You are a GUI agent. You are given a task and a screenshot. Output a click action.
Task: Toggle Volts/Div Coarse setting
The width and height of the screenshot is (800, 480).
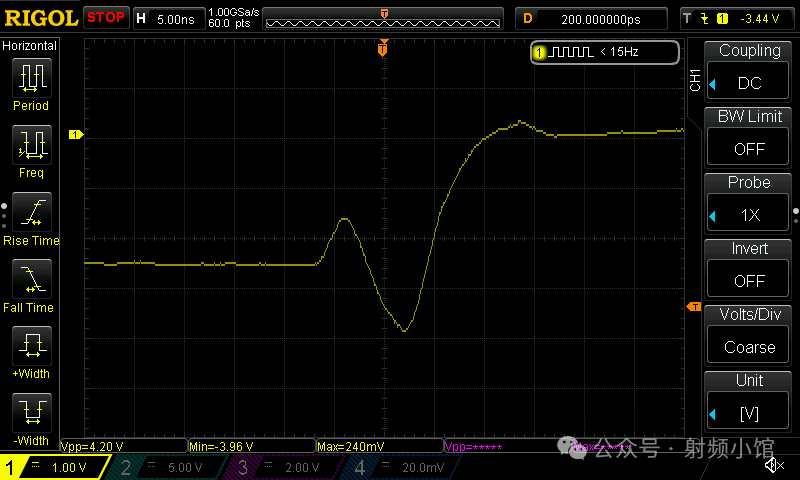click(750, 347)
